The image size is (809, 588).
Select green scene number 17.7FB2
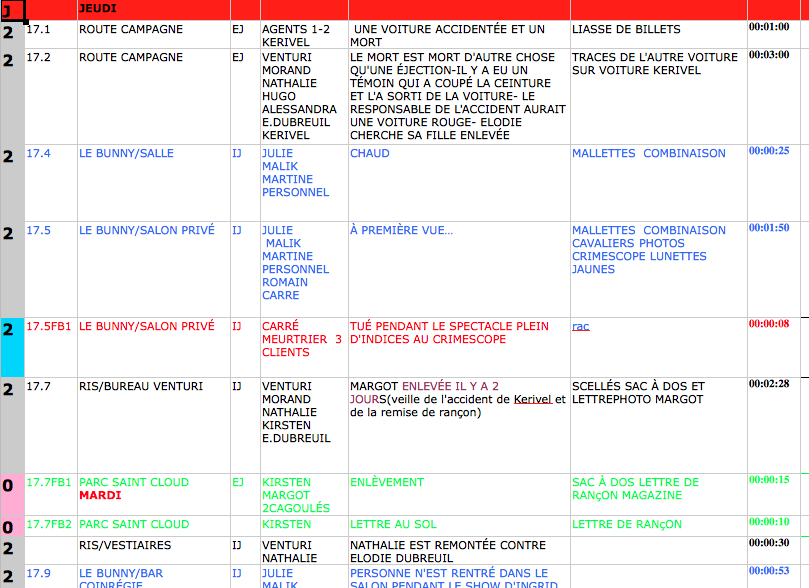click(x=51, y=526)
